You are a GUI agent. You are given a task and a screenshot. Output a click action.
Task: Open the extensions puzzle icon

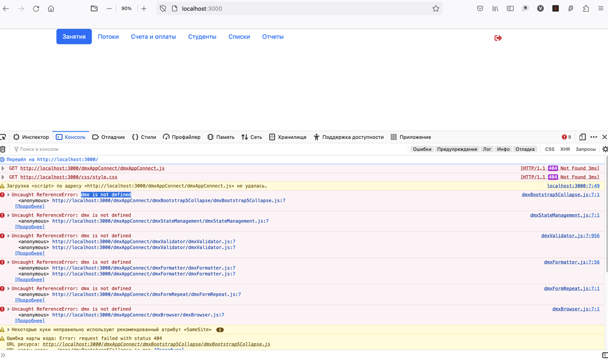point(585,9)
